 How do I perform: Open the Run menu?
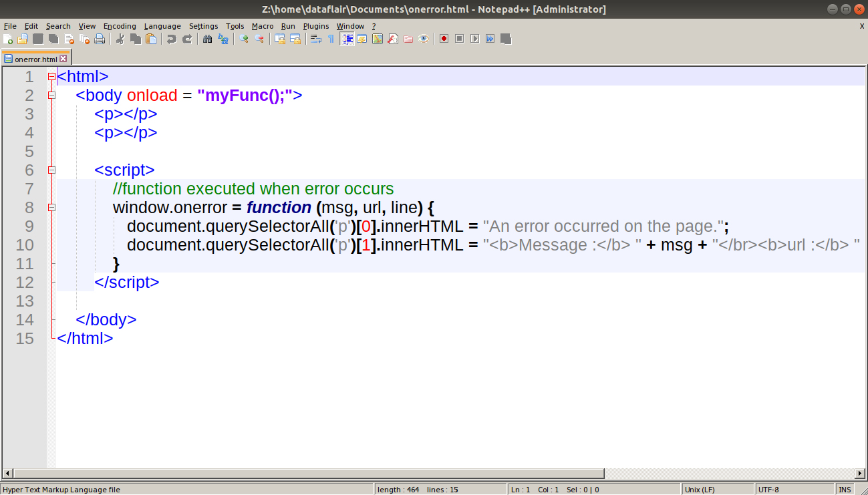pos(288,26)
